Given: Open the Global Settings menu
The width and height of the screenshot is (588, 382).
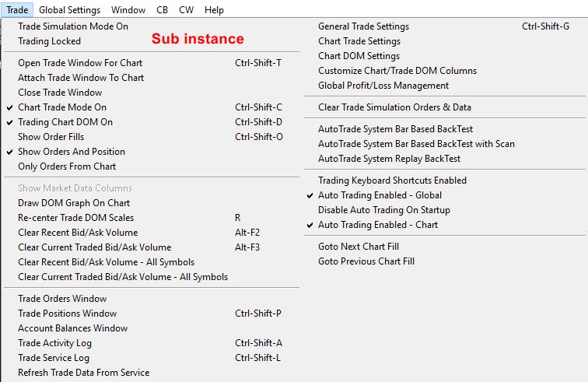Looking at the screenshot, I should coord(69,10).
